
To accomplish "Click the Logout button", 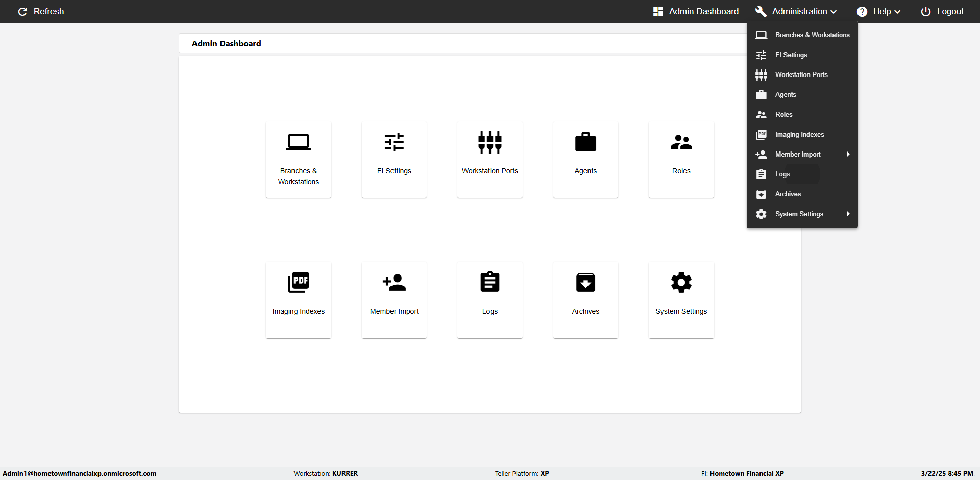I will [x=942, y=11].
